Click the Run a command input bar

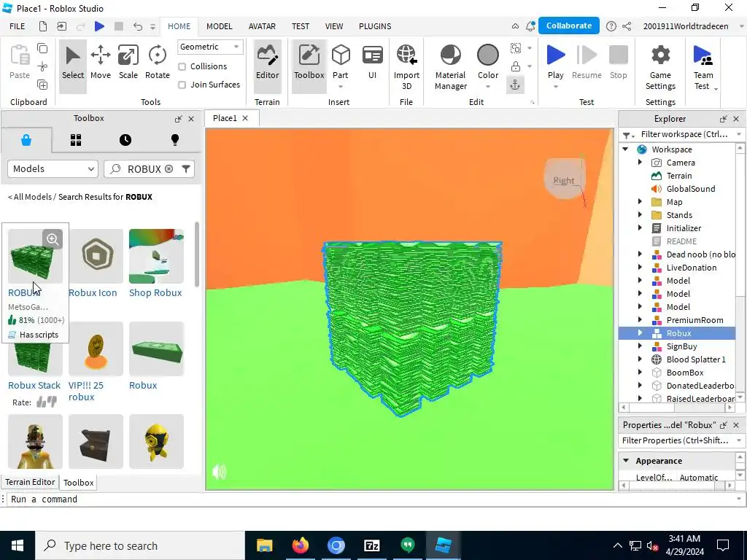point(373,499)
